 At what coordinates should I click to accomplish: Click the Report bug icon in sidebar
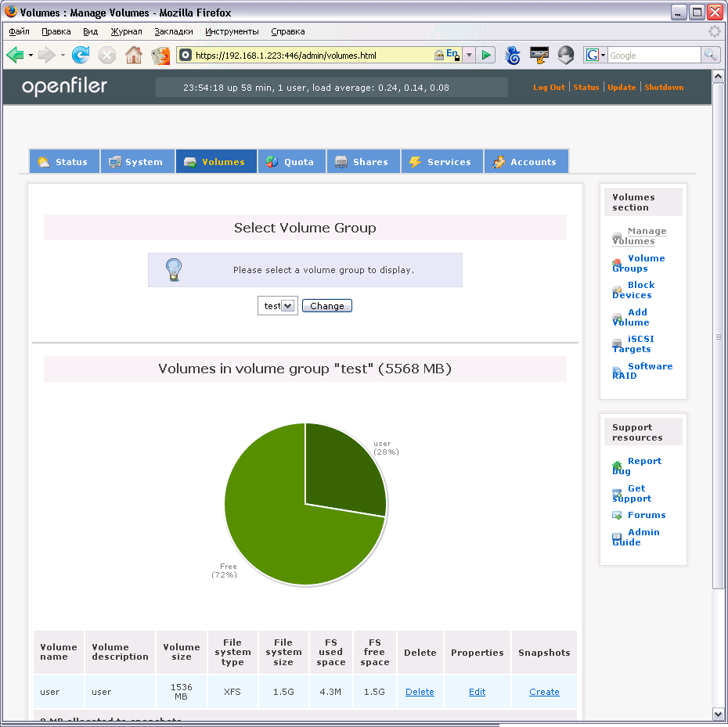pos(618,466)
